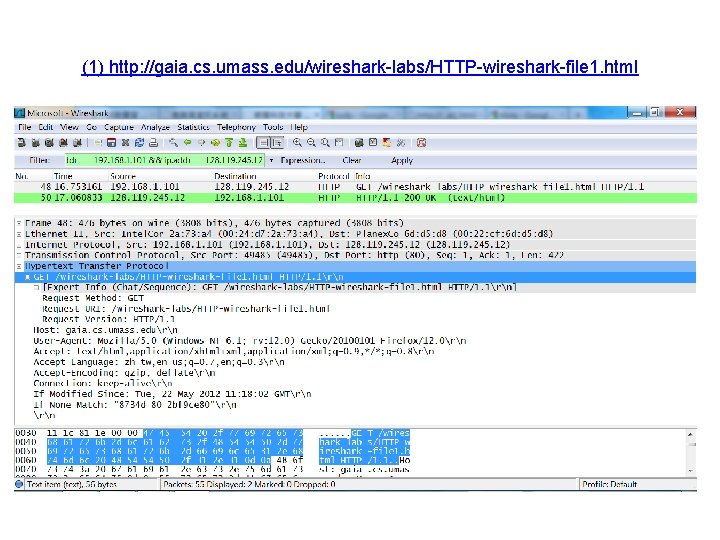This screenshot has width=720, height=540.
Task: Select the Host: gaia.cs.umass.edu line
Action: coord(105,330)
